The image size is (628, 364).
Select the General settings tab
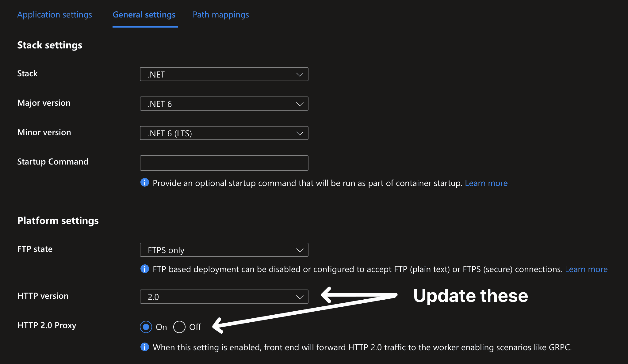click(144, 15)
